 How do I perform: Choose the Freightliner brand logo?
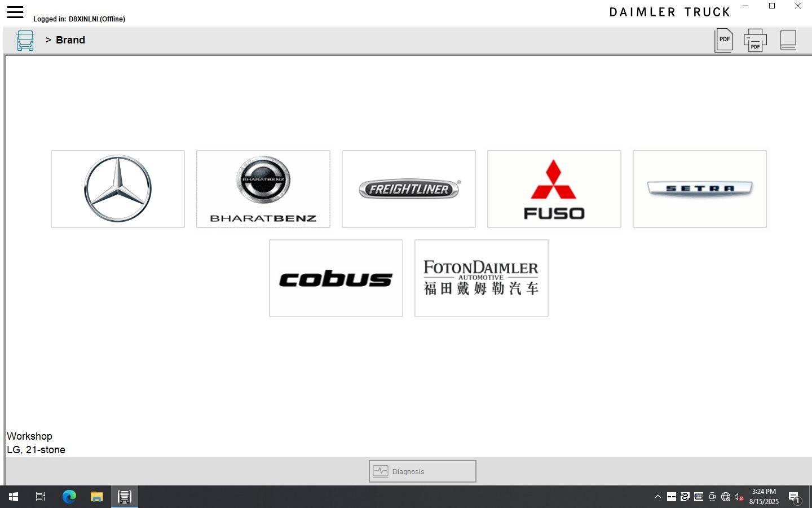click(409, 189)
